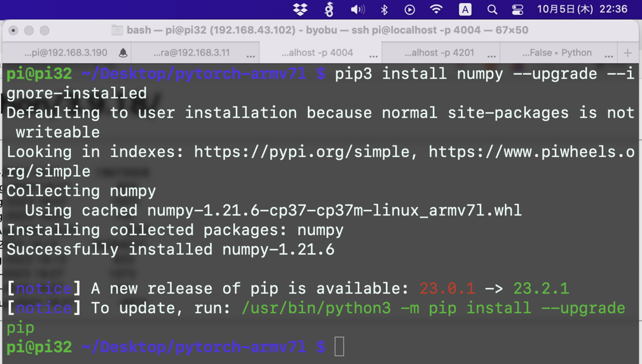
Task: Open Spotlight search
Action: tap(492, 9)
